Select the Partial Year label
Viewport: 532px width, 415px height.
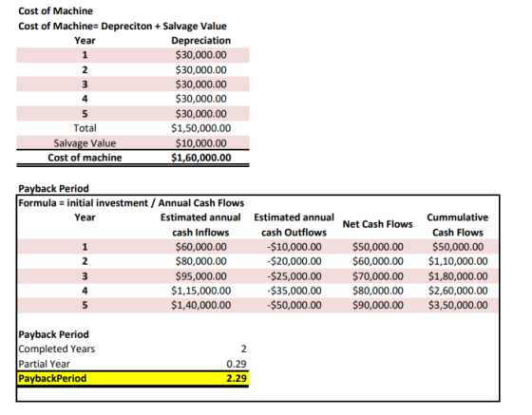pos(44,364)
